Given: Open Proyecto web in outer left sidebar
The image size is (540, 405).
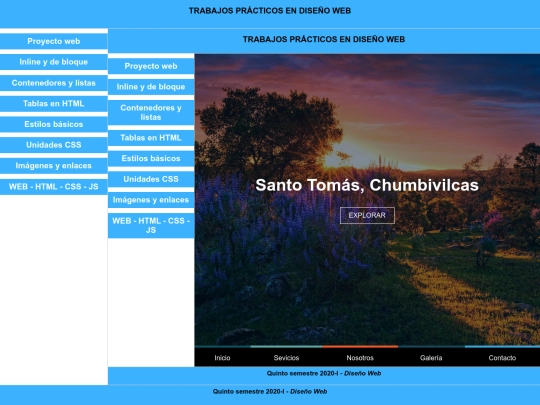Looking at the screenshot, I should pos(54,41).
